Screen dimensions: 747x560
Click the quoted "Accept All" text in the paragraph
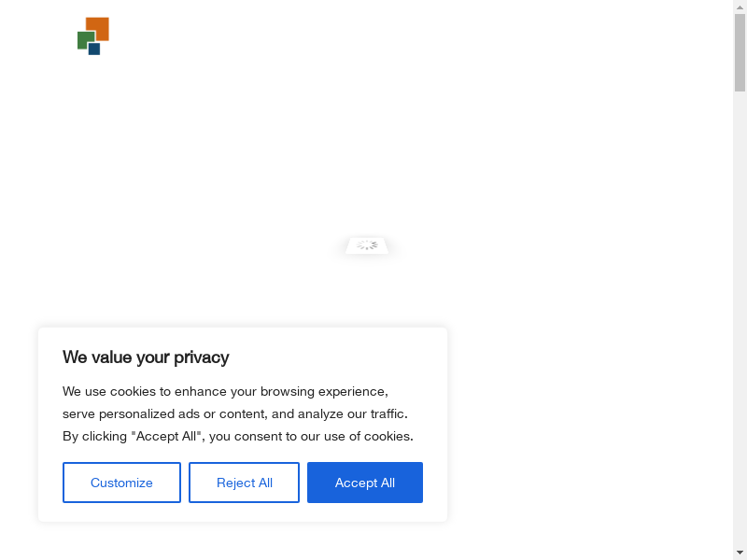(166, 436)
